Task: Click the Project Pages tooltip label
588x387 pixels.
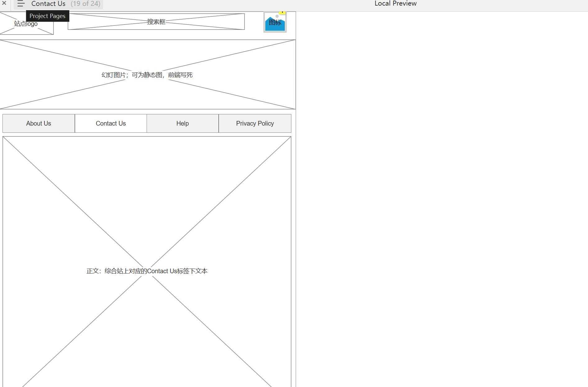Action: [47, 16]
